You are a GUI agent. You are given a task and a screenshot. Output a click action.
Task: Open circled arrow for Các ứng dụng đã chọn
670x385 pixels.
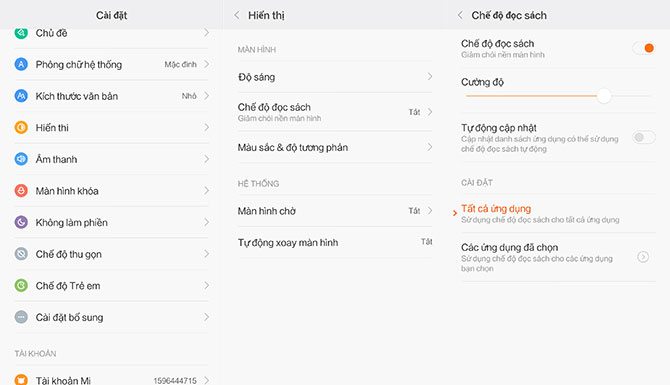pos(643,257)
